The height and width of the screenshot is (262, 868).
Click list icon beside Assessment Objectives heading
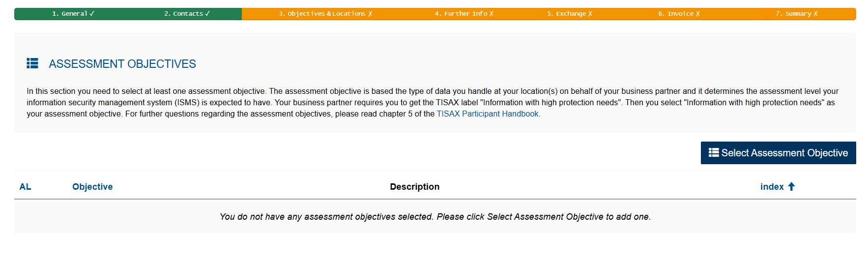click(32, 63)
